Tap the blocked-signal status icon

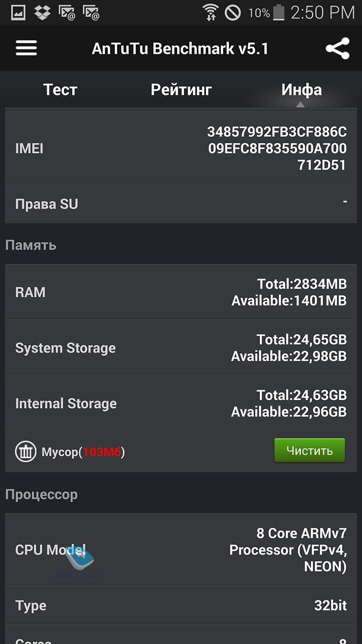tap(233, 12)
